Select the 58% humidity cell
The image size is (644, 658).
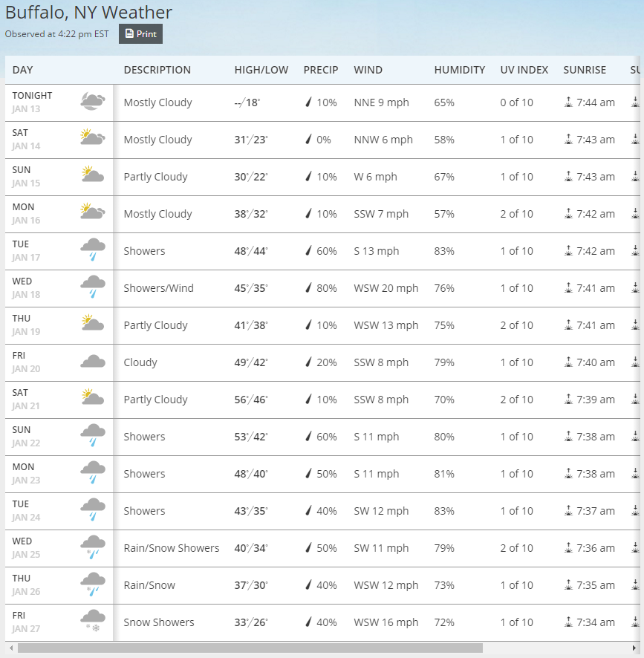pos(444,140)
